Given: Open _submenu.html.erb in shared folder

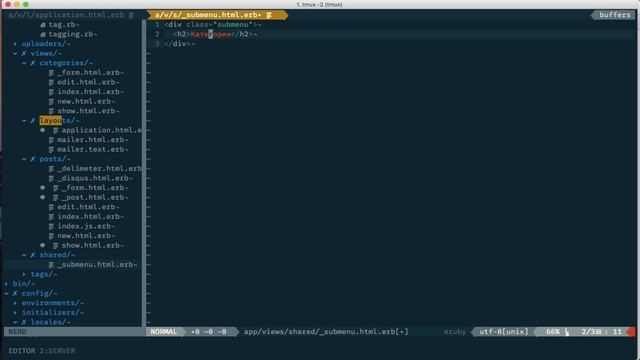Looking at the screenshot, I should coord(97,264).
